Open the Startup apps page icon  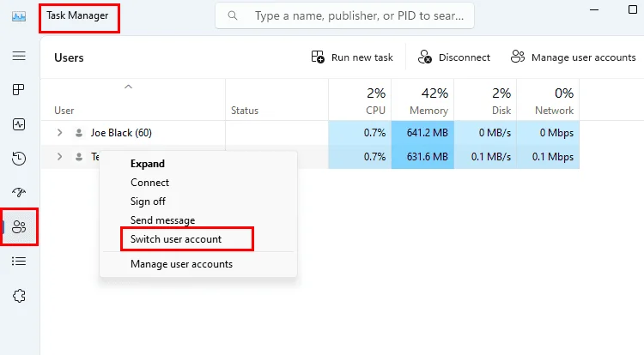tap(19, 192)
